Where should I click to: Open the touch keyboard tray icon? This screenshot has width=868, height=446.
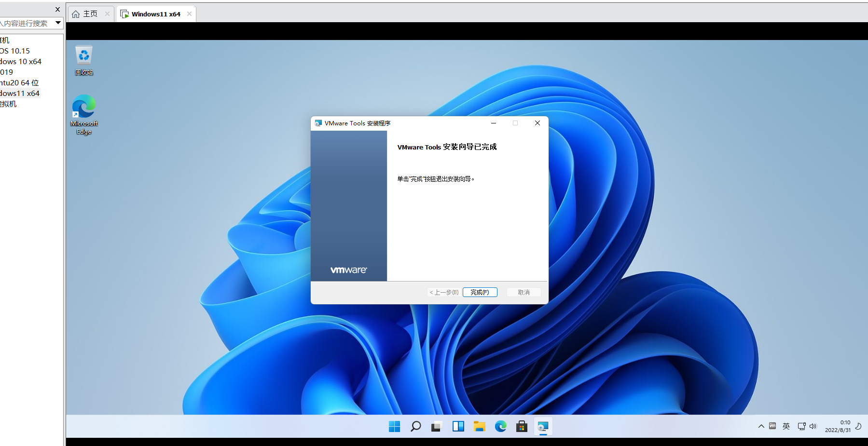point(772,426)
